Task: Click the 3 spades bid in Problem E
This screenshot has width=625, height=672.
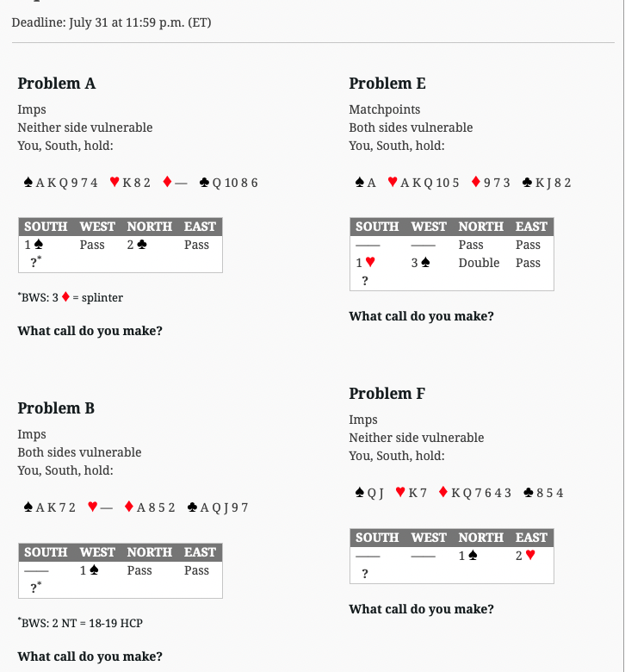Action: (420, 263)
